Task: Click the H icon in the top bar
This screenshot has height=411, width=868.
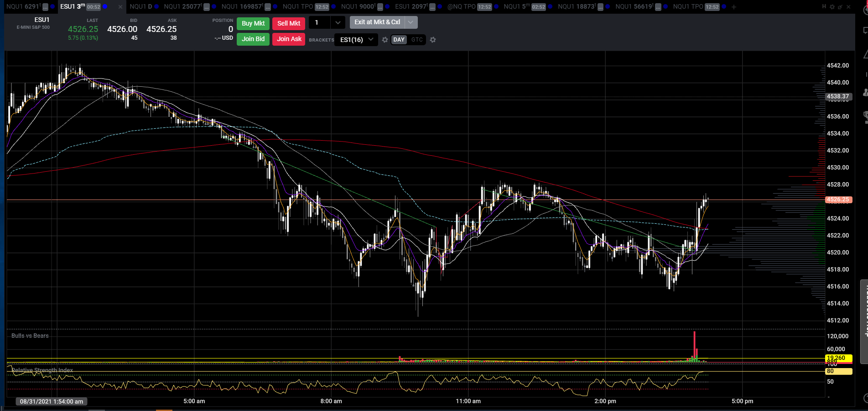Action: pos(824,6)
